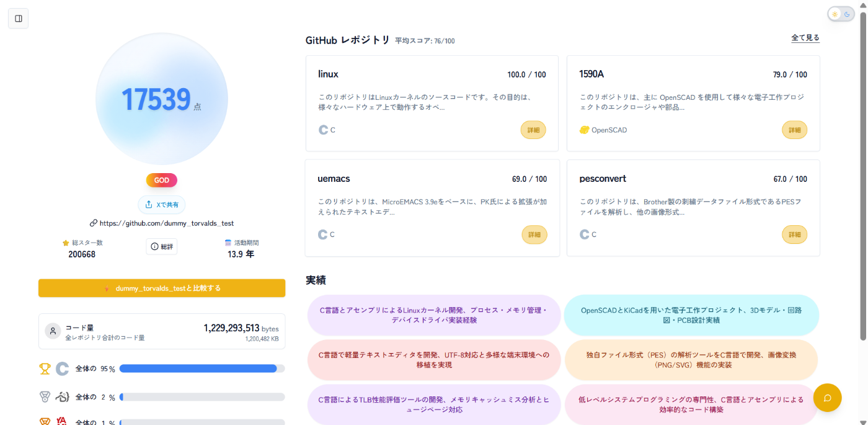This screenshot has height=425, width=868.
Task: Click the info icon in 総評 button
Action: point(155,247)
